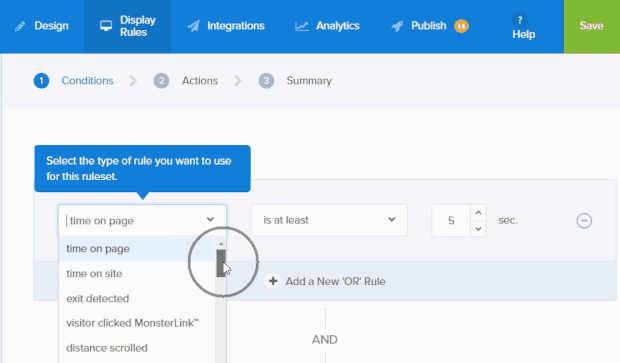
Task: Pick 'distance scrolled' from the dropdown list
Action: (136, 348)
